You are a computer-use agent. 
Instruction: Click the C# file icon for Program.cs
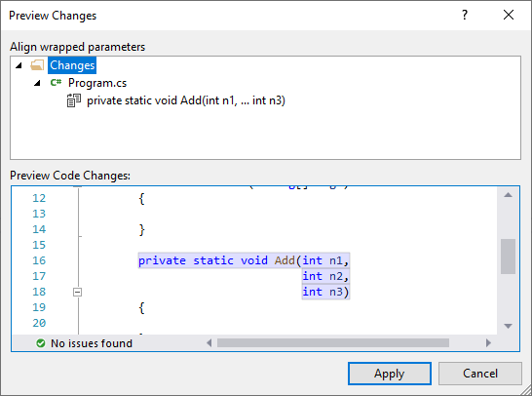click(x=56, y=83)
